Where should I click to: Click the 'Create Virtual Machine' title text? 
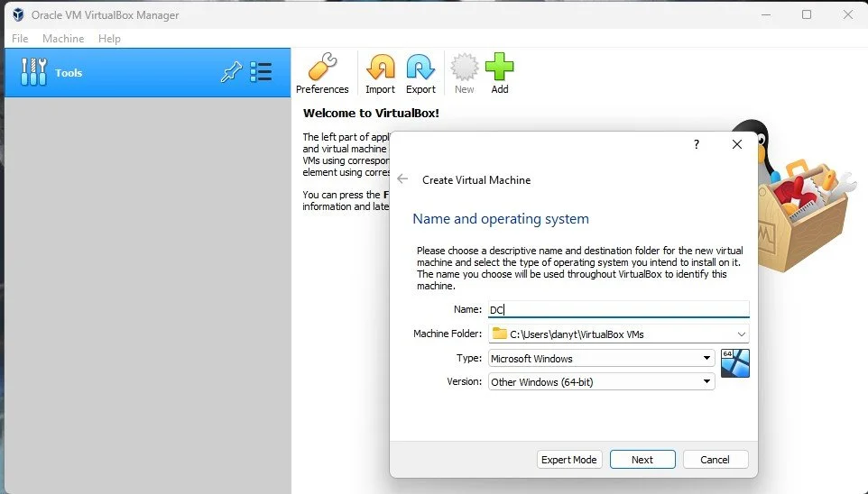(476, 179)
